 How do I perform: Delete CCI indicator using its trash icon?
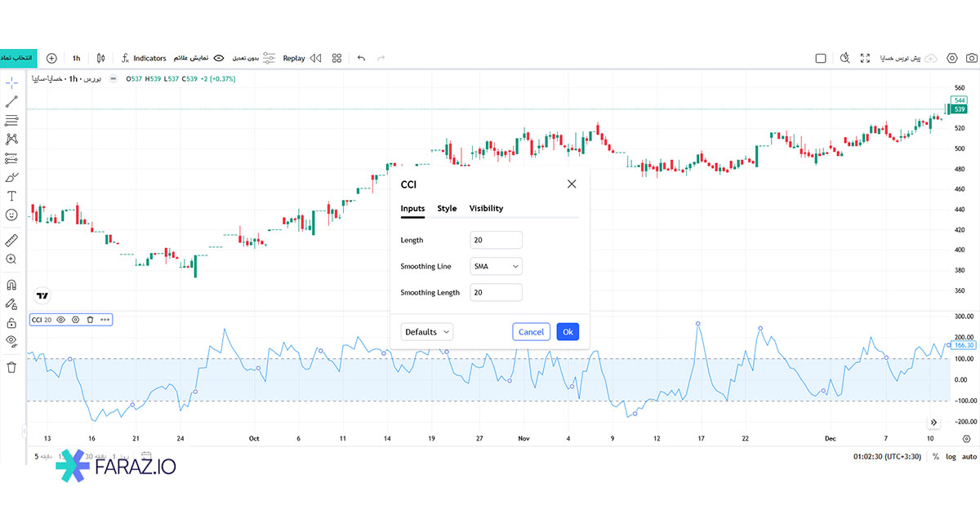90,320
